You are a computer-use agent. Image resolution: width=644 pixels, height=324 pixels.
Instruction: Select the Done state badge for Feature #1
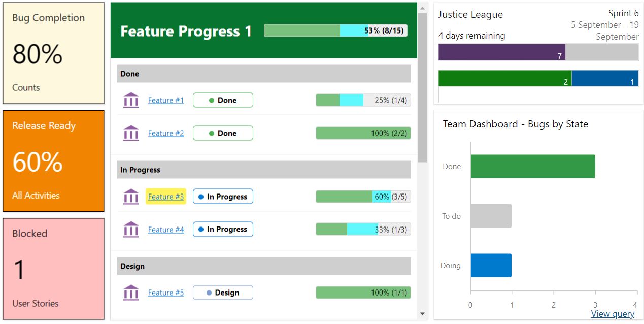[x=222, y=100]
